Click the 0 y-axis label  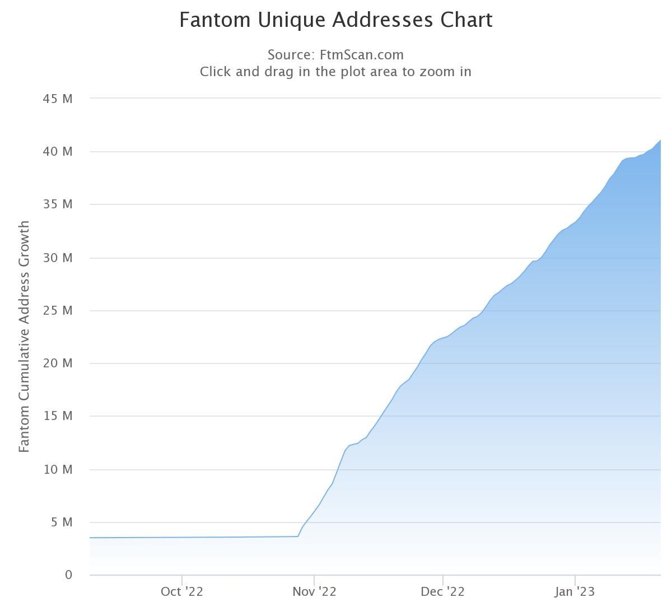[69, 575]
